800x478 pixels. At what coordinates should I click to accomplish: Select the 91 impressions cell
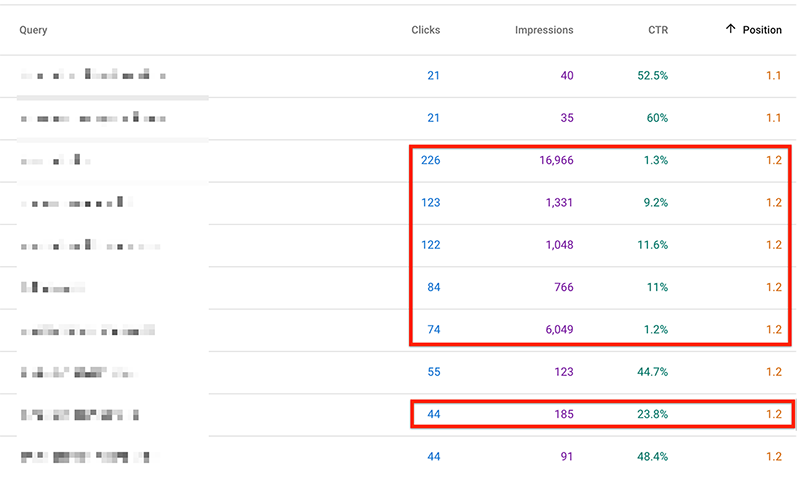tap(567, 457)
